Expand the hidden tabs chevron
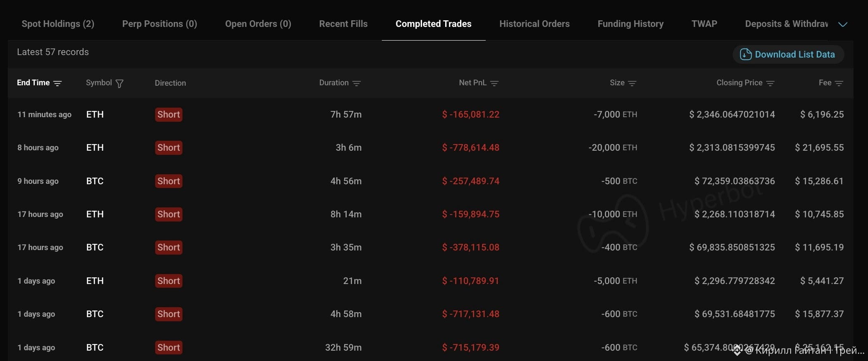The width and height of the screenshot is (868, 361). [843, 24]
